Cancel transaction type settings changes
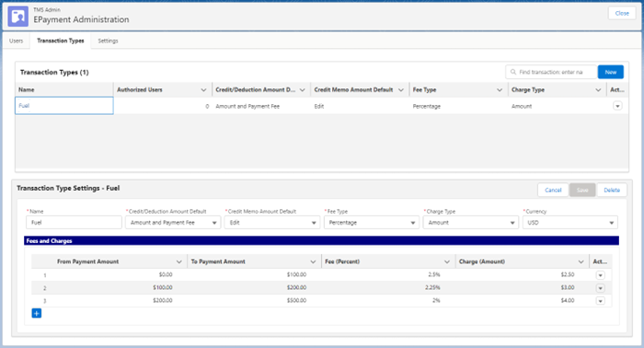The height and width of the screenshot is (348, 644). pyautogui.click(x=553, y=190)
